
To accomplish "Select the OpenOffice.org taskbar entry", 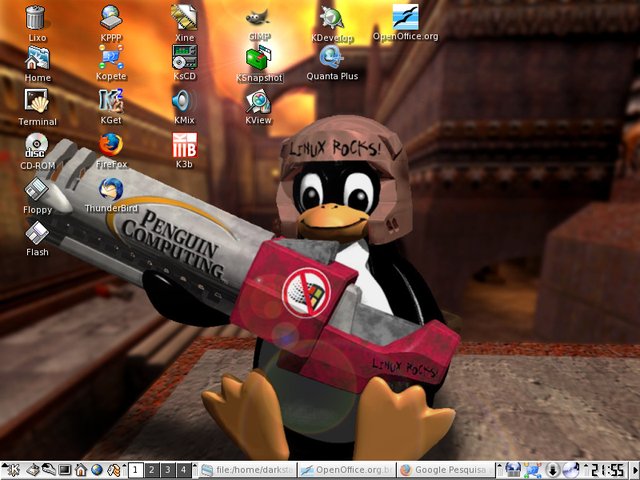I will point(346,469).
